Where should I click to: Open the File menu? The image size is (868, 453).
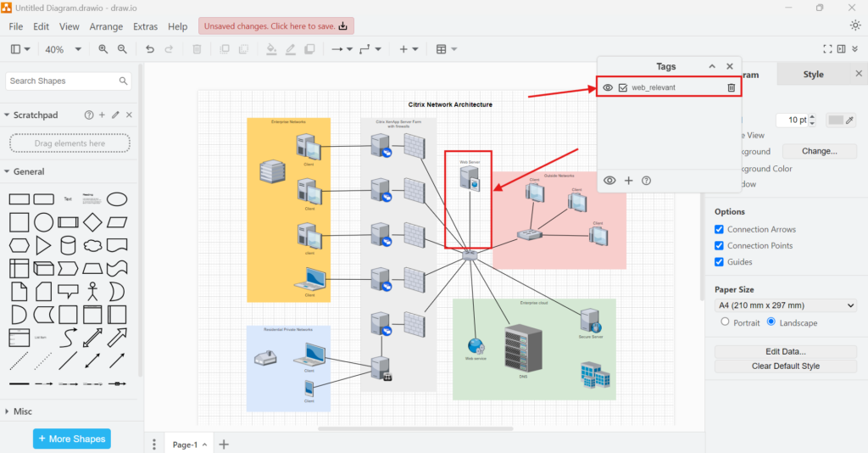16,26
